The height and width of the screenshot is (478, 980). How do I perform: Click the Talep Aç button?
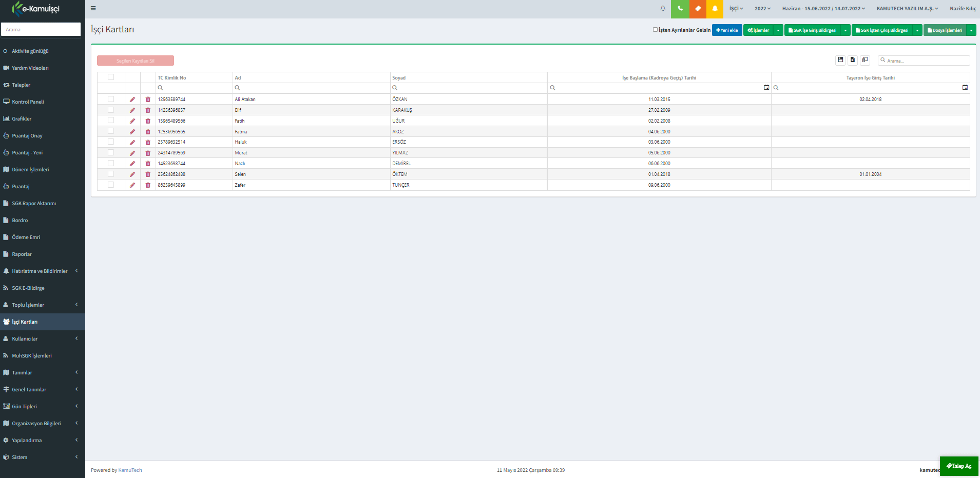959,466
